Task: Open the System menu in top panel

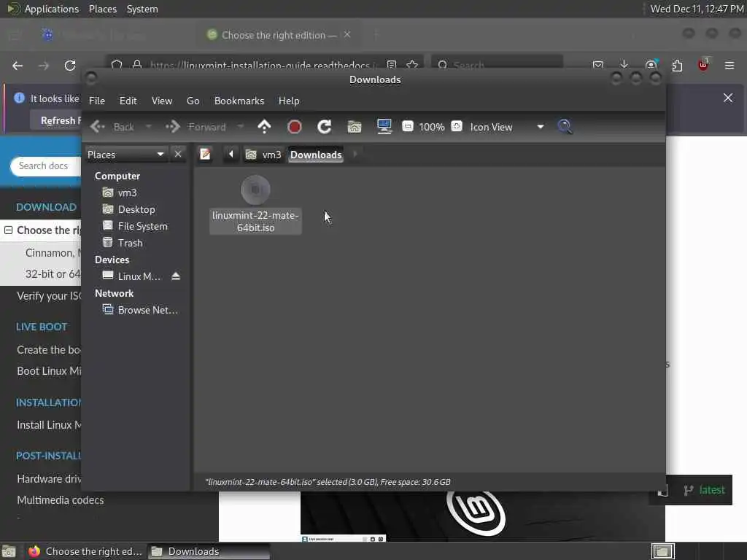Action: pyautogui.click(x=142, y=9)
